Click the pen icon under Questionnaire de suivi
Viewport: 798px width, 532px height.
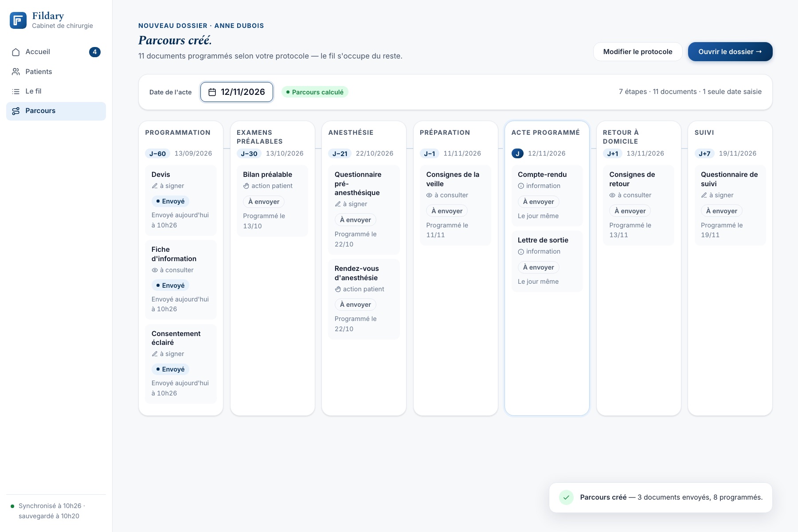pos(704,196)
